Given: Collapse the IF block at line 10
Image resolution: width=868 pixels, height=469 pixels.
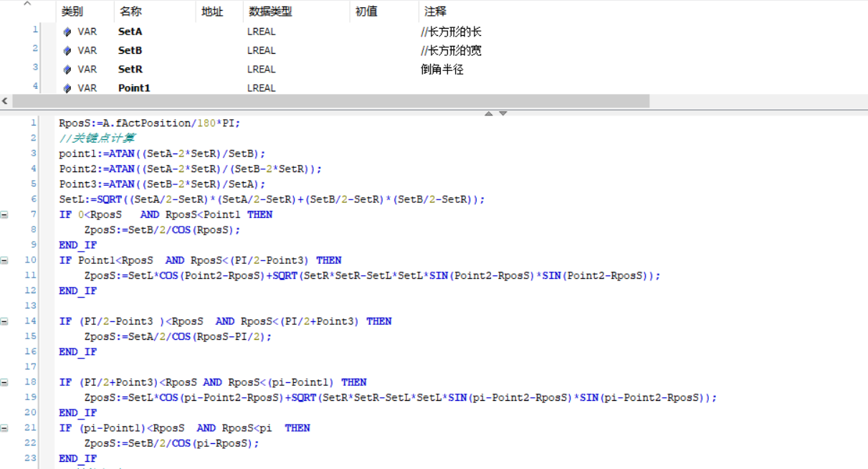Looking at the screenshot, I should (4, 260).
